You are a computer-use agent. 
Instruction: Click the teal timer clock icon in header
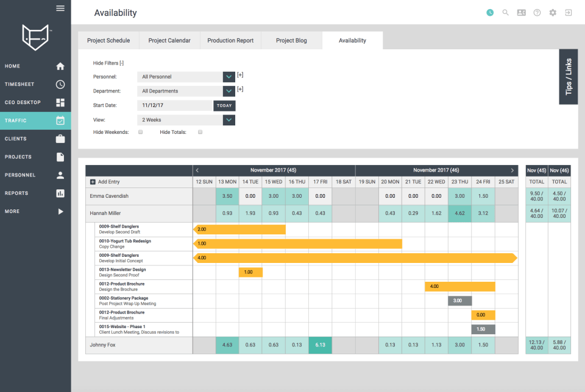coord(490,13)
